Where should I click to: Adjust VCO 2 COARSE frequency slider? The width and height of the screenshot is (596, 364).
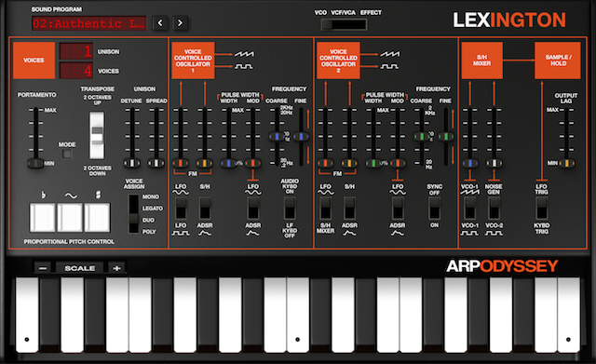click(422, 137)
